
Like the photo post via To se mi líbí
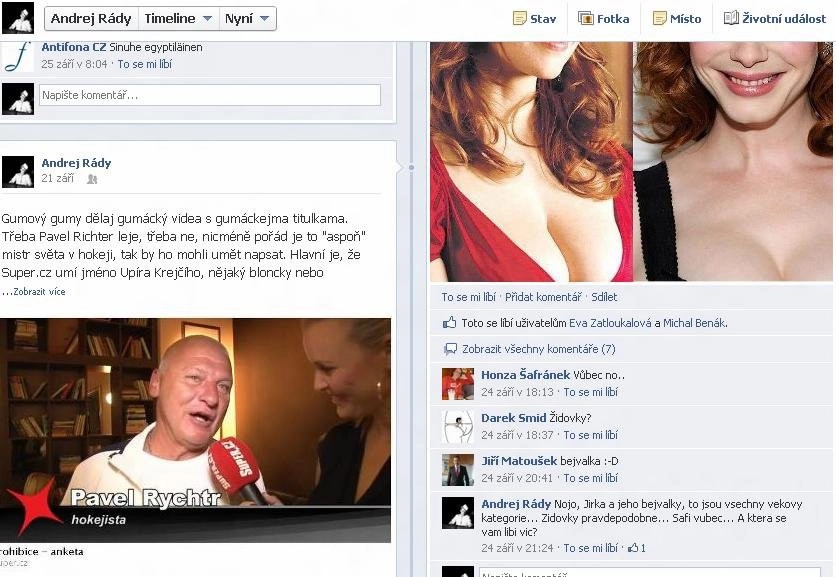(468, 297)
